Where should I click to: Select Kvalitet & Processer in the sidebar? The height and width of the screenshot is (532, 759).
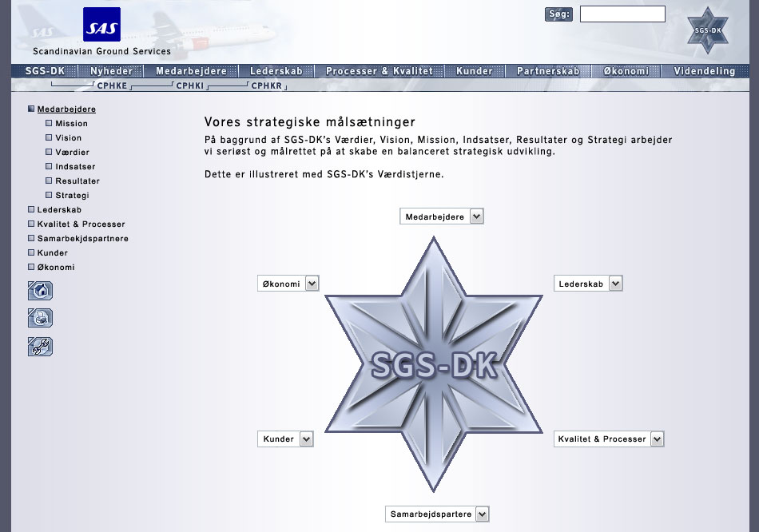click(x=81, y=224)
